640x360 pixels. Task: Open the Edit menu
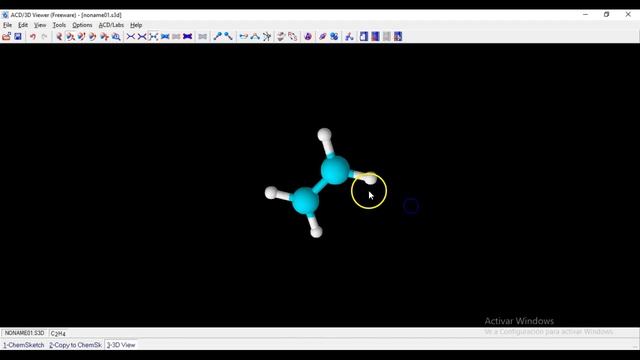[x=23, y=25]
